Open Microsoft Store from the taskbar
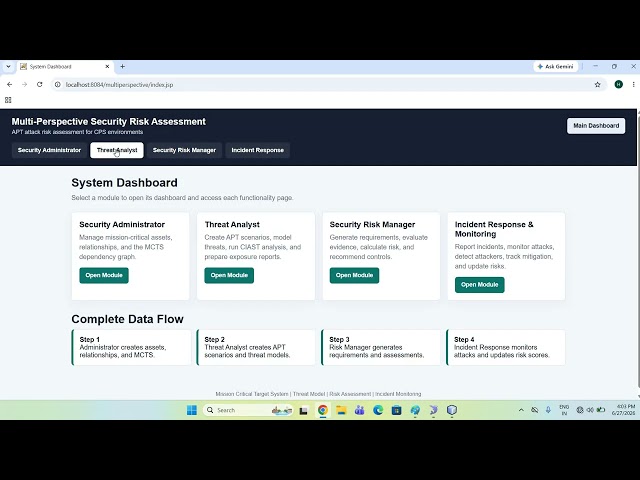The width and height of the screenshot is (640, 480). click(396, 410)
